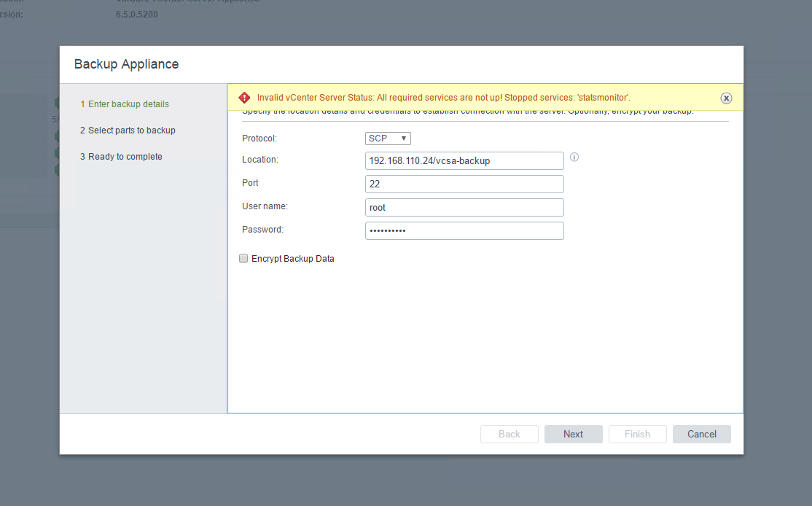
Task: Click the User name: label
Action: 265,206
